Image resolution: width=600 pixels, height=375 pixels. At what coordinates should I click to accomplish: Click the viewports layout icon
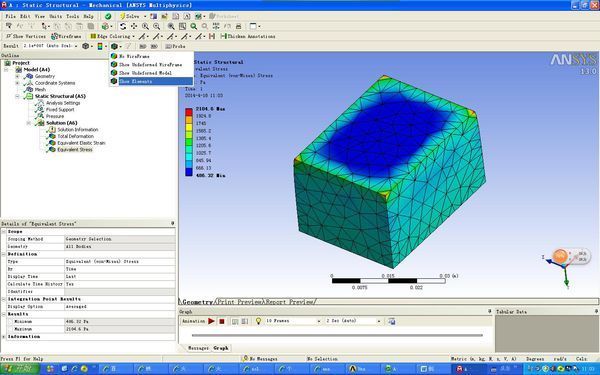click(253, 26)
